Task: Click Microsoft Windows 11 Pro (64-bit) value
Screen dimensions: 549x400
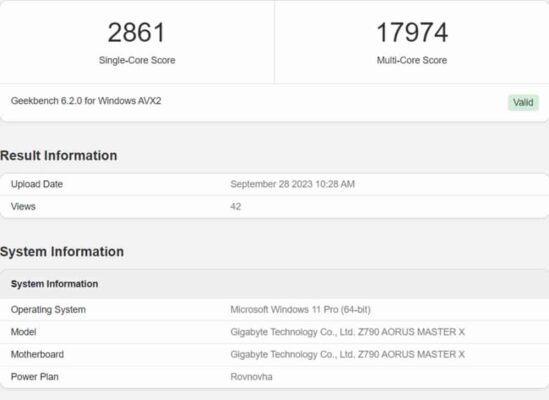Action: click(300, 310)
